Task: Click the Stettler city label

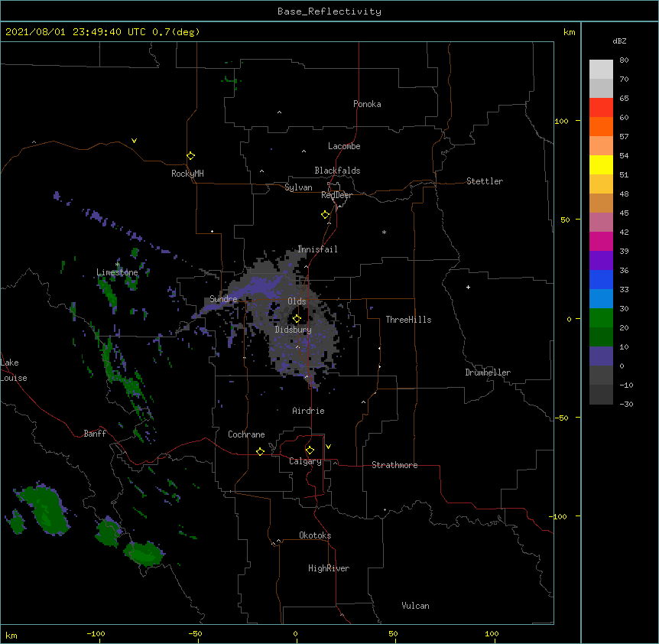Action: pos(485,181)
